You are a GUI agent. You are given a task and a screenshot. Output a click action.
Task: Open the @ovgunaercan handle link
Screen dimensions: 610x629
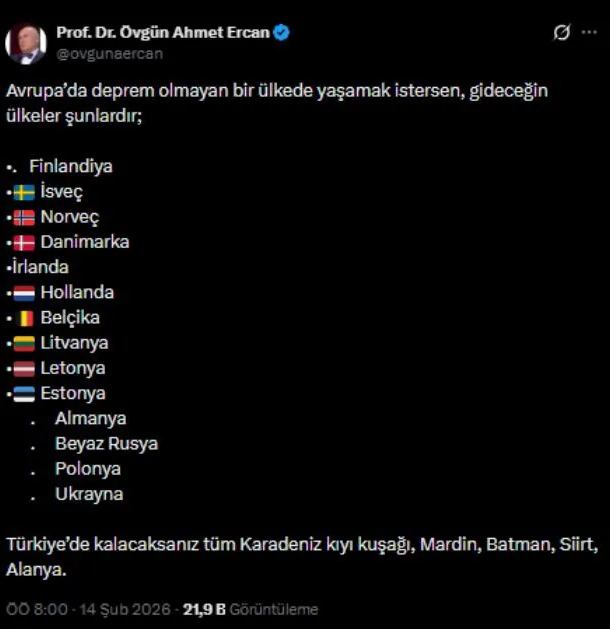[x=109, y=53]
